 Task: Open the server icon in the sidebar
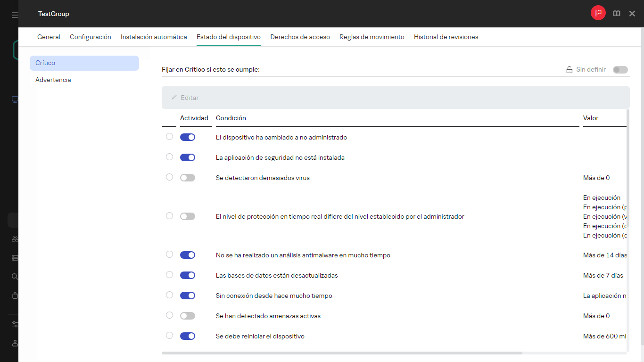click(x=14, y=258)
